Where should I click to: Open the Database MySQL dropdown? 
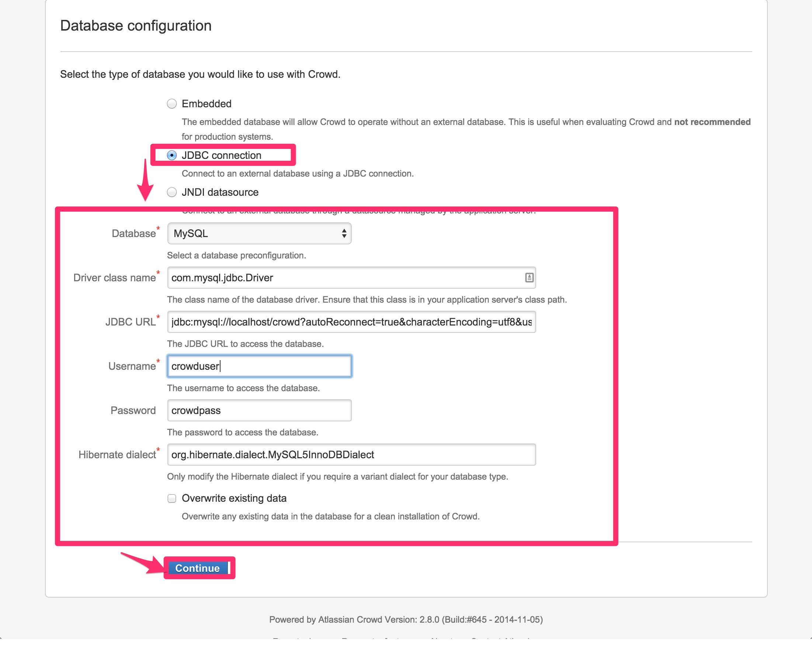pos(259,233)
